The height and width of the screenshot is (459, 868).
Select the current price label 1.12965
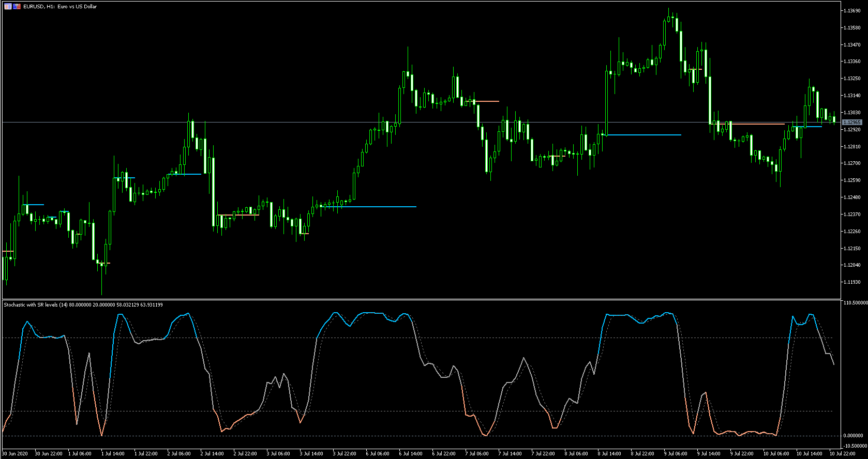(x=852, y=123)
